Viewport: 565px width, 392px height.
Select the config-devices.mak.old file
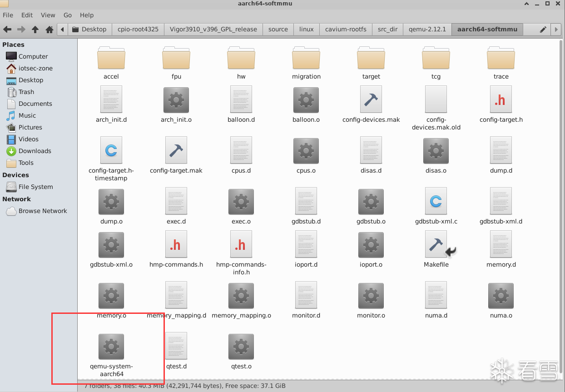pyautogui.click(x=436, y=109)
